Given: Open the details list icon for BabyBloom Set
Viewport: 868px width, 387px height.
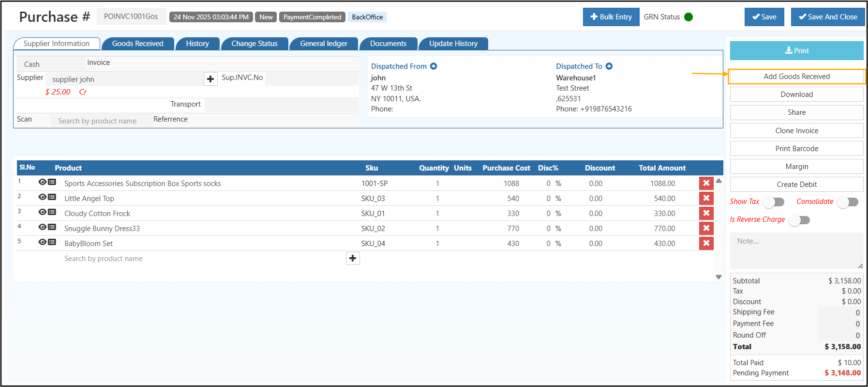Looking at the screenshot, I should [x=52, y=242].
